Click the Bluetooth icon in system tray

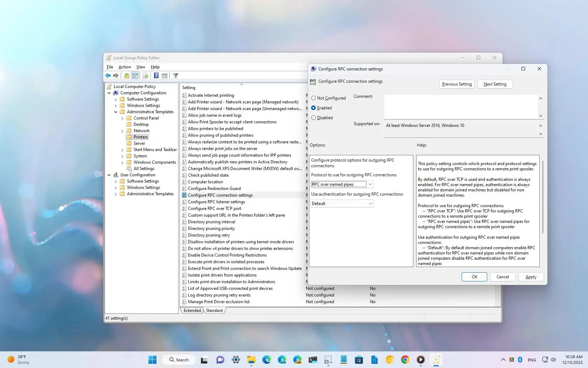point(520,360)
